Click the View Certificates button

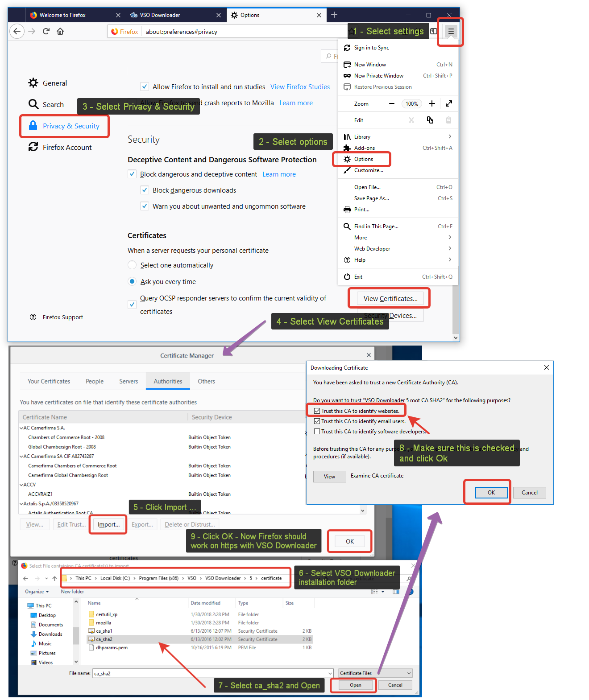click(x=390, y=299)
